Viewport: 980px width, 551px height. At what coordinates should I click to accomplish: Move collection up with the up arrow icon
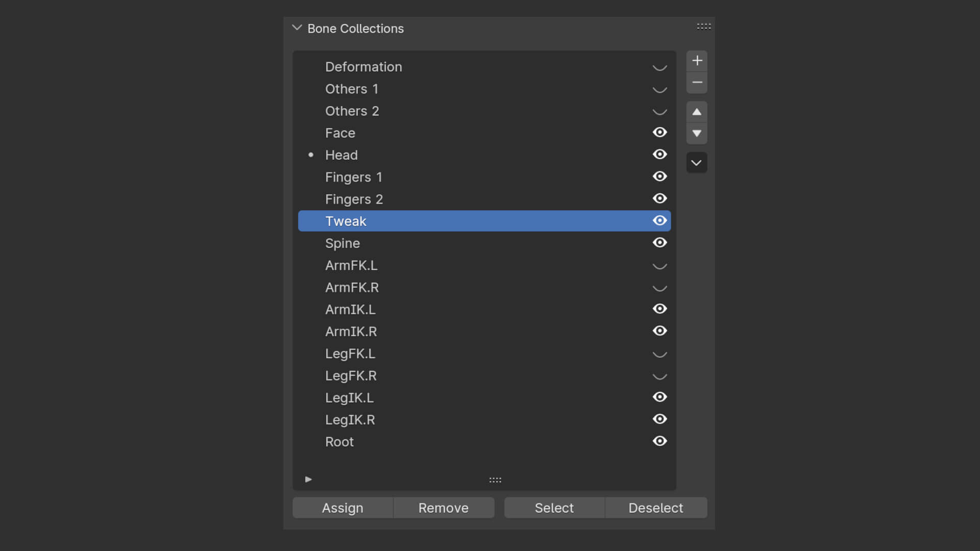coord(697,112)
